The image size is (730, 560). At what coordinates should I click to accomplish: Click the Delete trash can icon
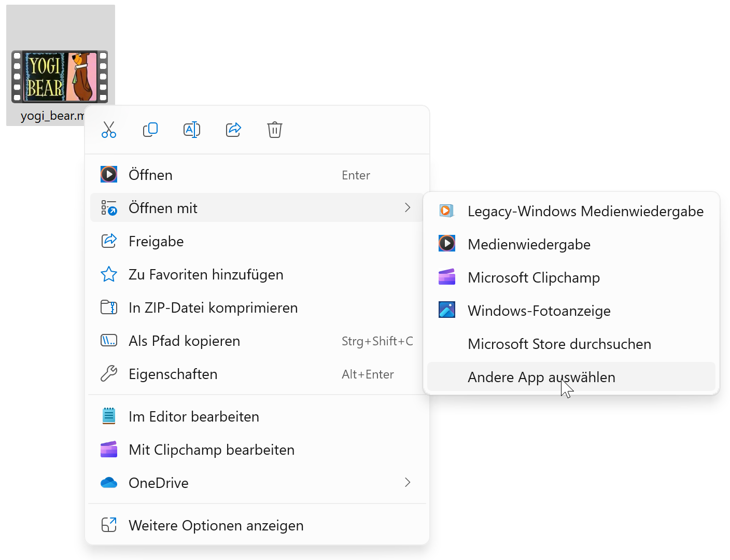point(275,130)
